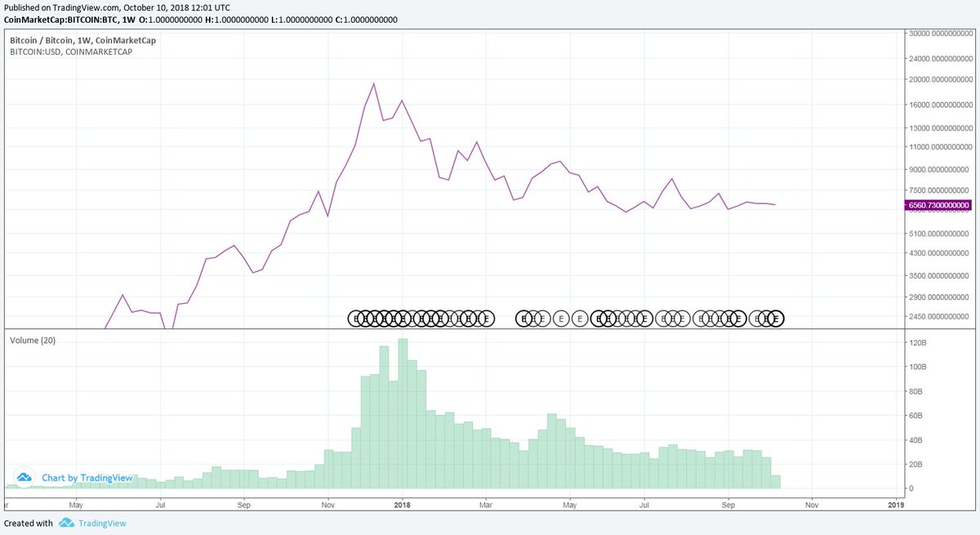This screenshot has width=980, height=535.
Task: Click the 60B volume axis label
Action: click(x=918, y=416)
